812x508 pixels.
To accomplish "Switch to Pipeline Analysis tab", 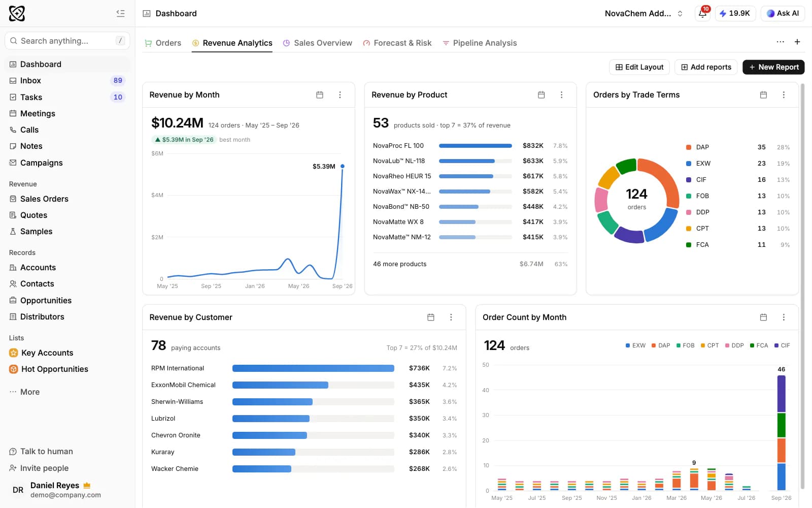I will click(480, 43).
